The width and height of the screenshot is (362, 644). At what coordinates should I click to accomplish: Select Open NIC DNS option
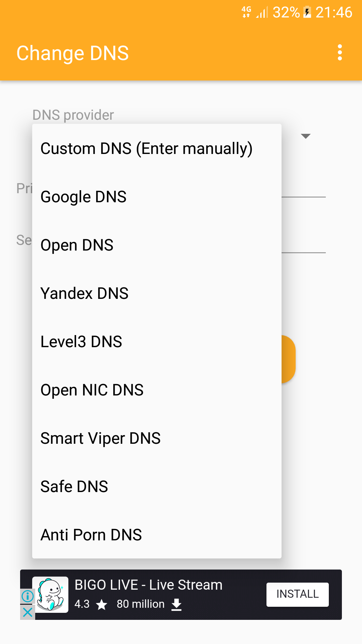92,389
